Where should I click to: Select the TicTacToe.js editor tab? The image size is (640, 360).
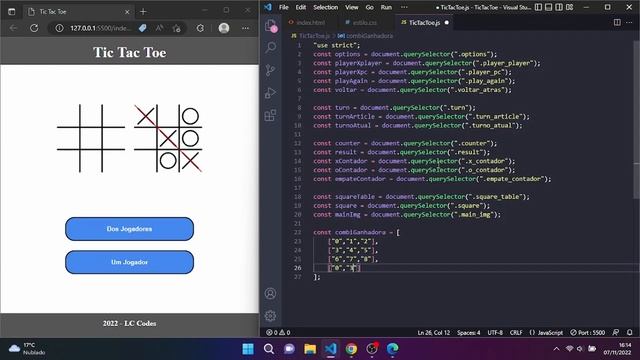coord(424,22)
